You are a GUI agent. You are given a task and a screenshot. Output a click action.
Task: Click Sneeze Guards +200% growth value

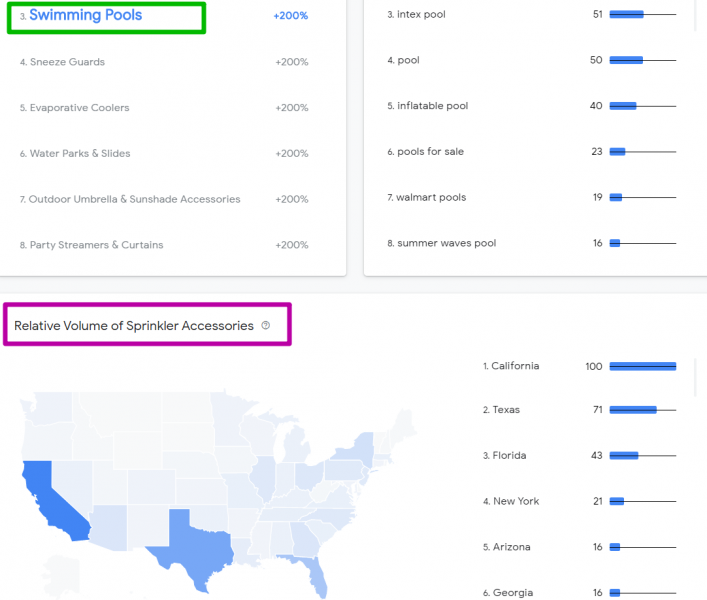pos(292,62)
